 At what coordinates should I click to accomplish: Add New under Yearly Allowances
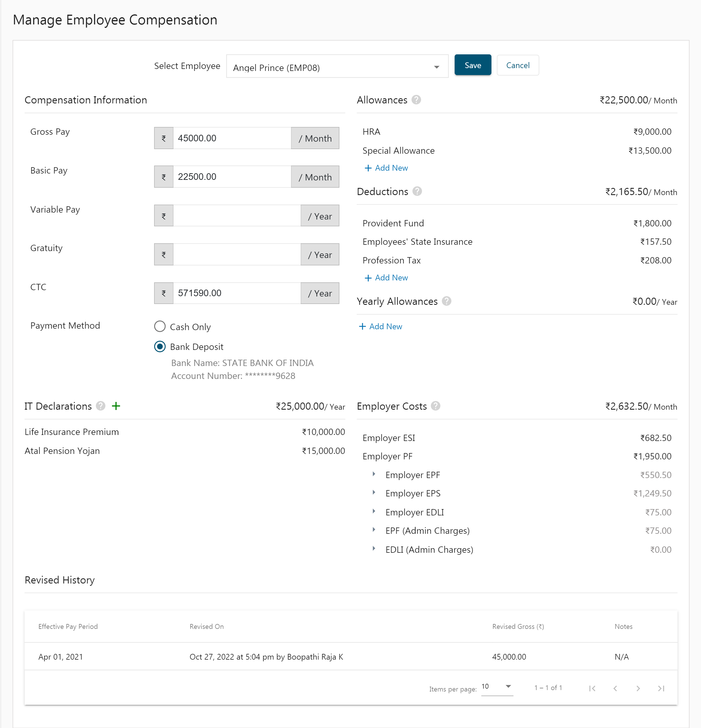coord(380,326)
